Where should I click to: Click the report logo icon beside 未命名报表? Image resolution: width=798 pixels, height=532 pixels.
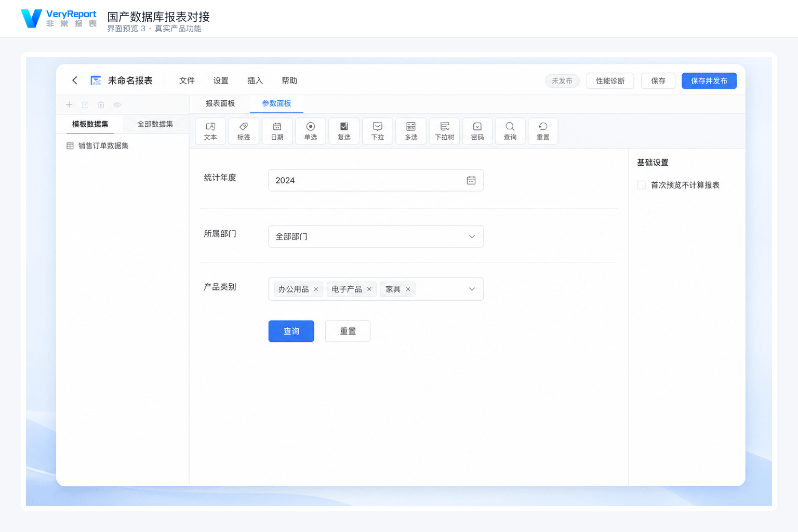coord(96,81)
